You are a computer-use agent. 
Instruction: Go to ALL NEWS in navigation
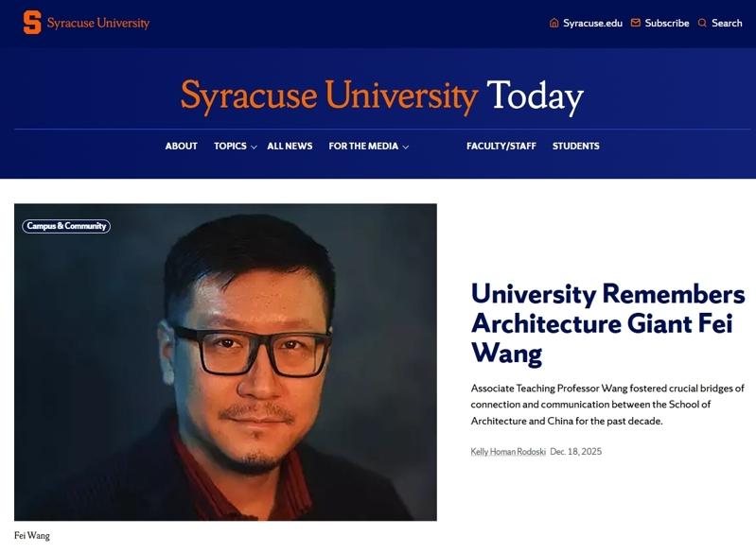pos(290,146)
